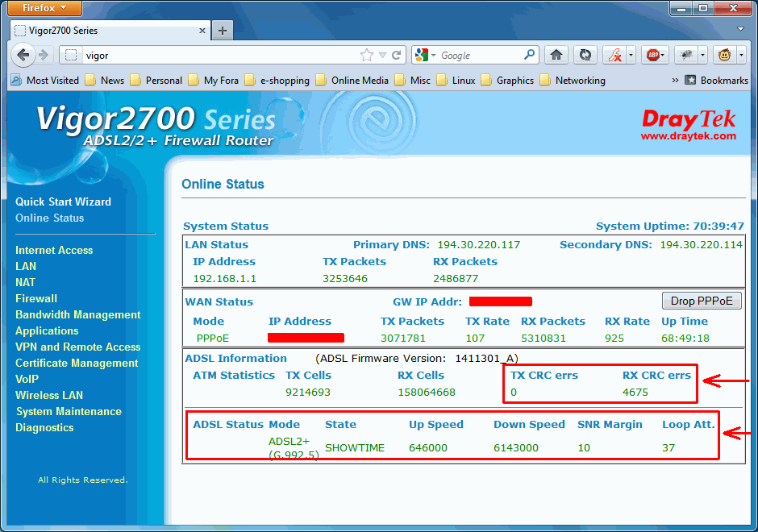Click the Adblock Plus ABP icon

654,55
